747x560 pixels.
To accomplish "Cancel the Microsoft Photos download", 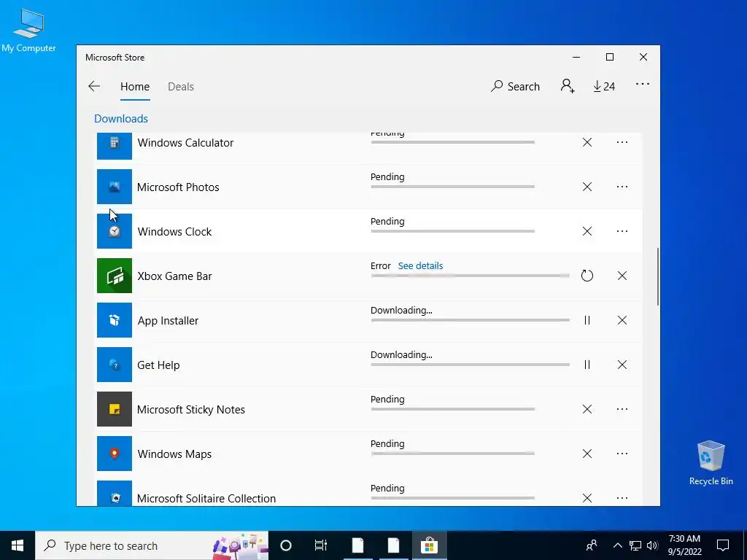I will point(587,187).
